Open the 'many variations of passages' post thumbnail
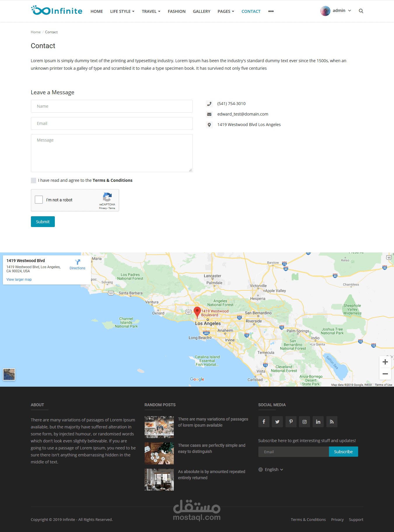The image size is (394, 532). [159, 427]
